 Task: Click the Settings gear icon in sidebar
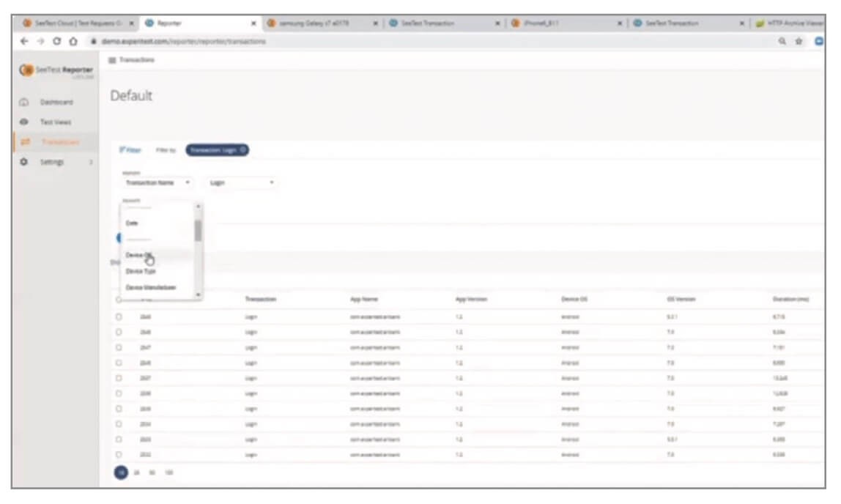tap(23, 162)
